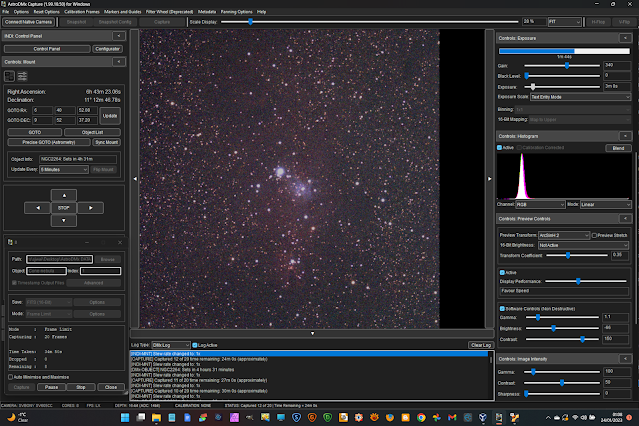Screen dimensions: 639x426
Task: Tick Auto Minimise and Maximise checkbox
Action: [10, 377]
